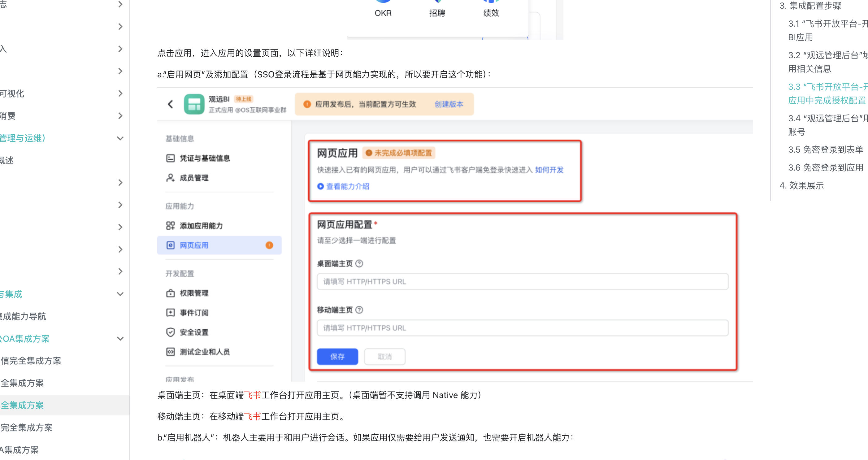Image resolution: width=868 pixels, height=460 pixels.
Task: Jump to 3.6 免密登录到应用
Action: 826,167
